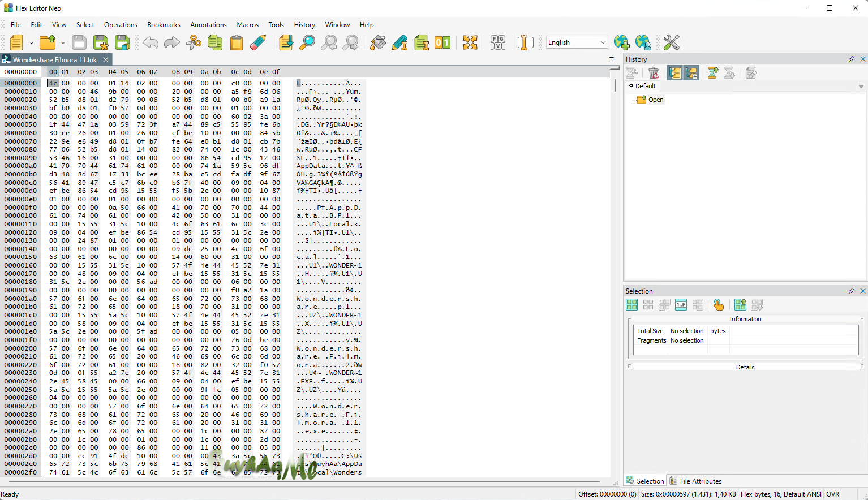The height and width of the screenshot is (500, 868).
Task: Click the Cut scissors icon
Action: (x=194, y=42)
